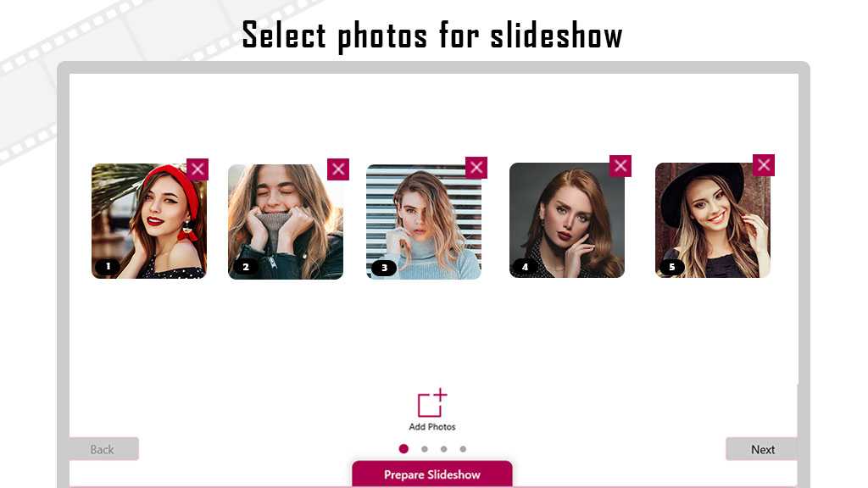Remove photo 1 with its X icon
The height and width of the screenshot is (488, 868).
(198, 169)
